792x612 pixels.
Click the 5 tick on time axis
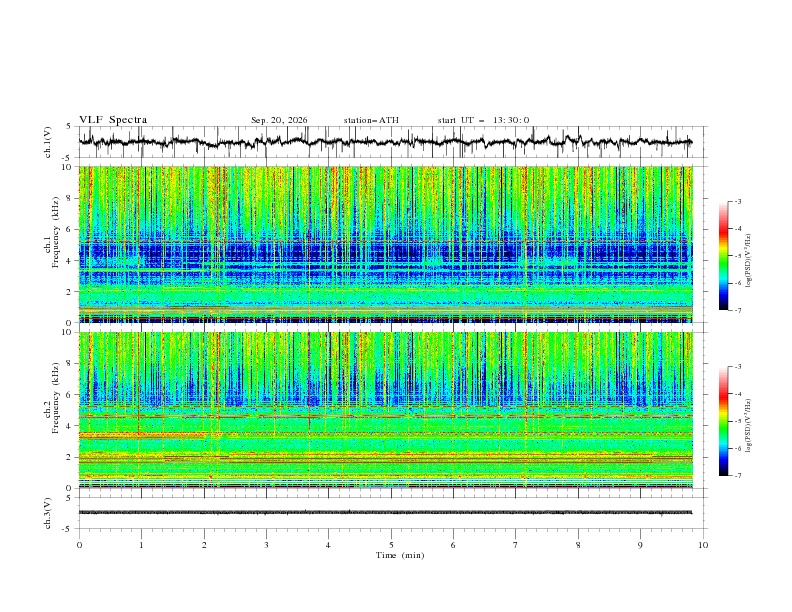[x=391, y=545]
